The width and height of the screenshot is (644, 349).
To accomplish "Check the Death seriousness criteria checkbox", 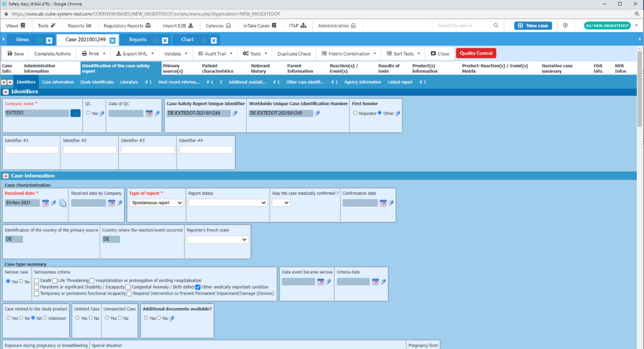I will (x=37, y=280).
